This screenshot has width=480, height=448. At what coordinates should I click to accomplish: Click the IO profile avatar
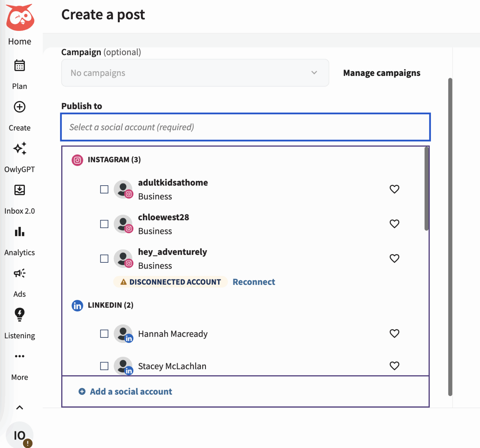[19, 435]
